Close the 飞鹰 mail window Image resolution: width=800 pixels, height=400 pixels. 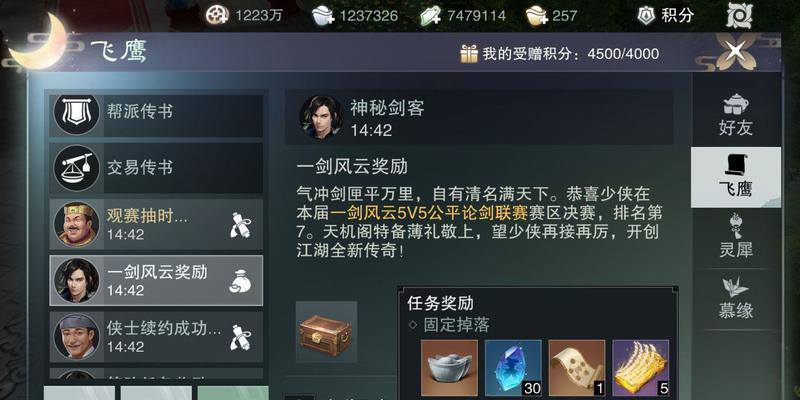coord(735,51)
